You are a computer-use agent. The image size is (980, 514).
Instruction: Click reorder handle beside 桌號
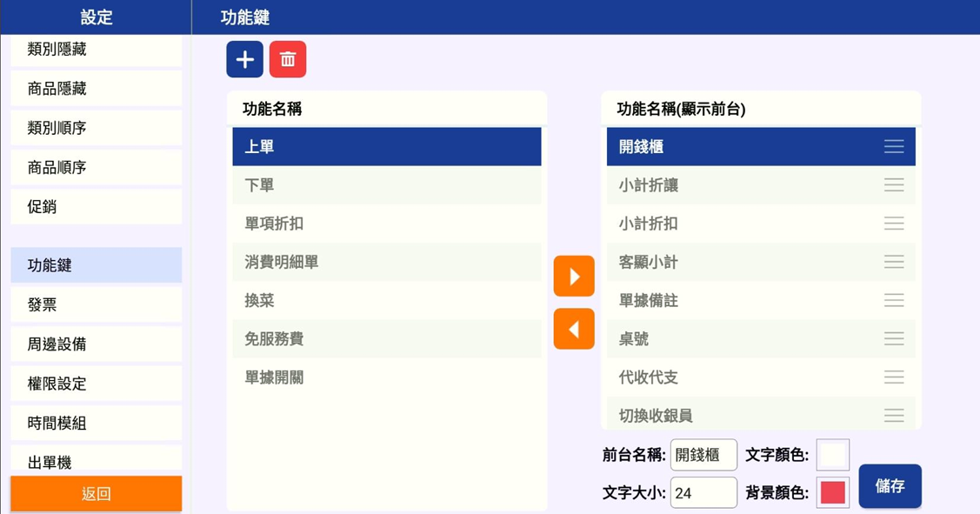click(894, 339)
